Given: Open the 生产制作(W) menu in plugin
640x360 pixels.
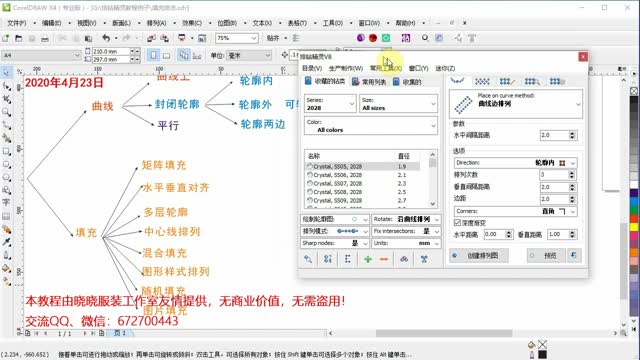Looking at the screenshot, I should tap(346, 68).
